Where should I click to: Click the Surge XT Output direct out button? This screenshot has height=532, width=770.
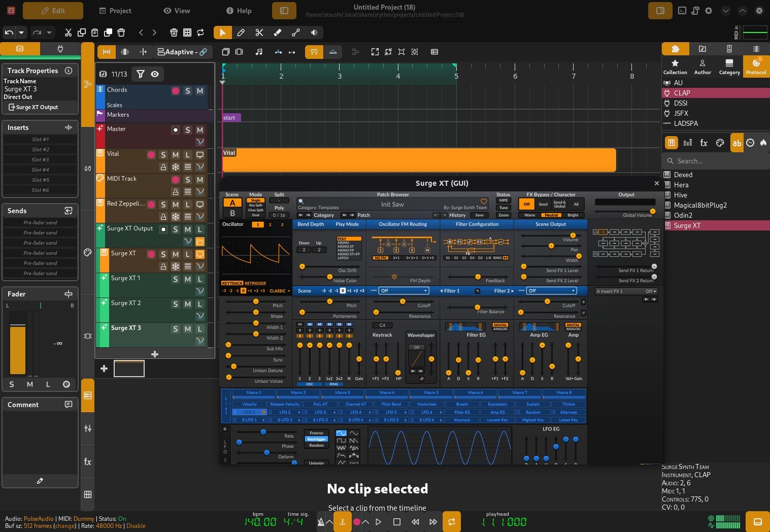pos(40,107)
